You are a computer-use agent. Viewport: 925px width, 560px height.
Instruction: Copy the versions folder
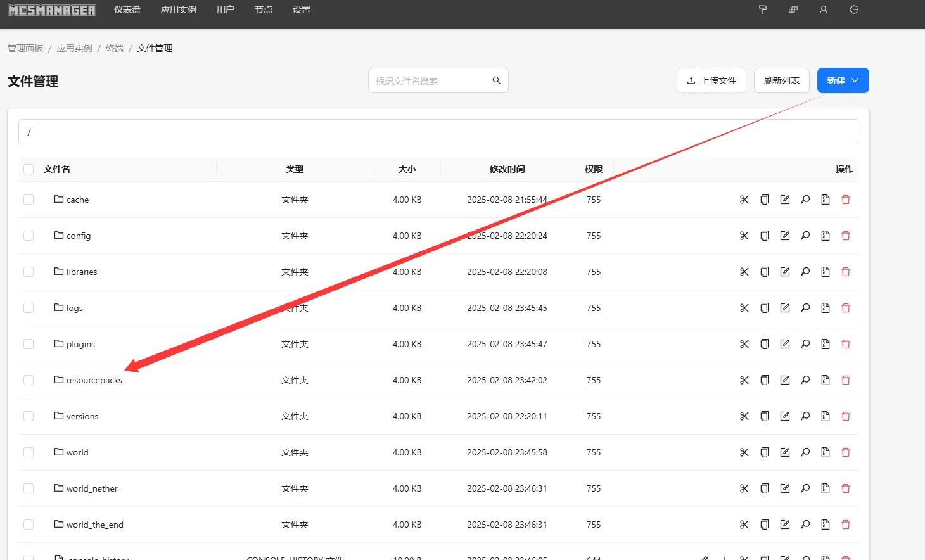click(x=765, y=416)
